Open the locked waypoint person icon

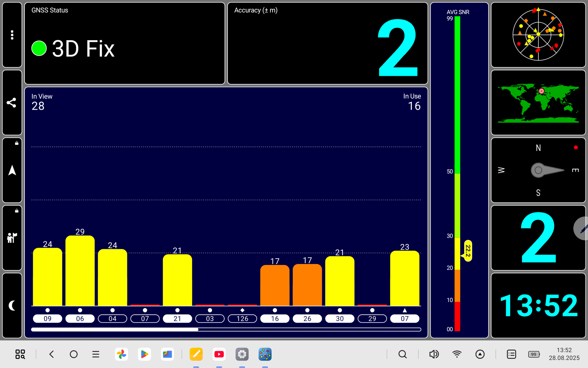click(x=12, y=238)
